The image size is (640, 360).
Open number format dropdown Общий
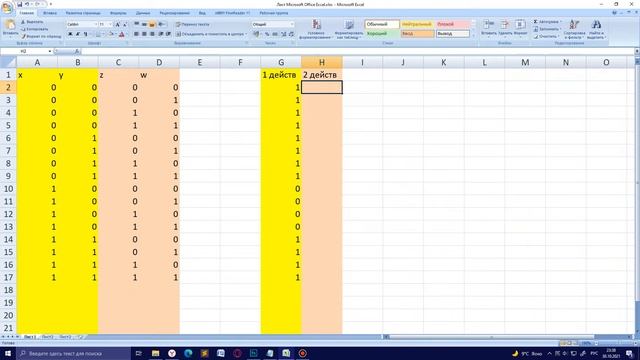[292, 24]
